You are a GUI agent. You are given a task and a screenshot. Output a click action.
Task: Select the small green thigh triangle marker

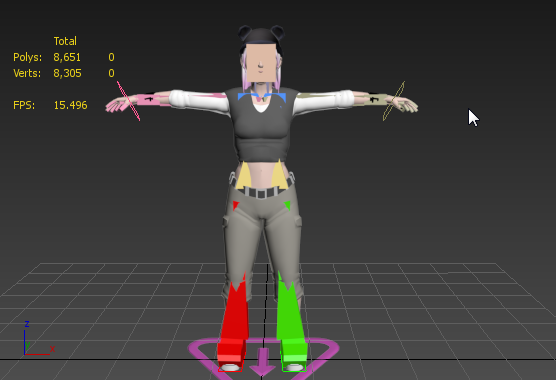point(288,205)
